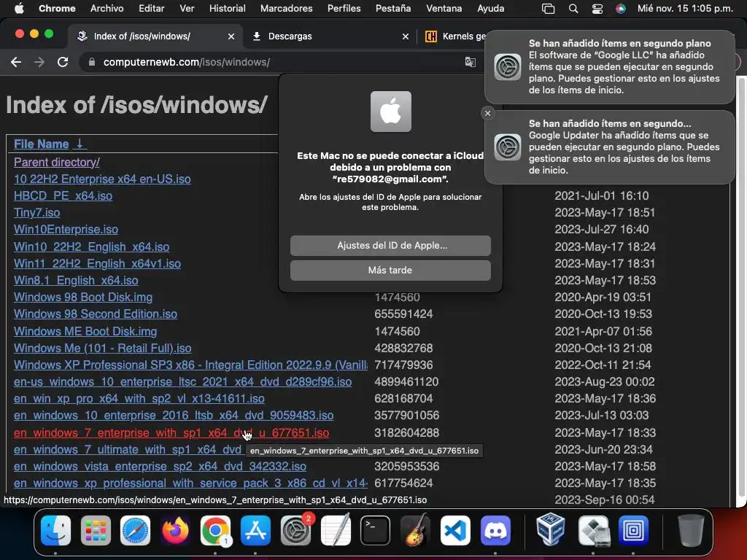The height and width of the screenshot is (560, 747).
Task: Dismiss the Google Updater notification
Action: coord(487,113)
